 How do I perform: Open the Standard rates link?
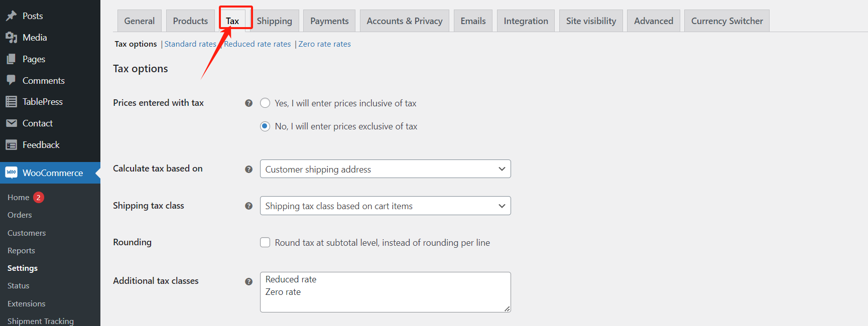tap(190, 44)
